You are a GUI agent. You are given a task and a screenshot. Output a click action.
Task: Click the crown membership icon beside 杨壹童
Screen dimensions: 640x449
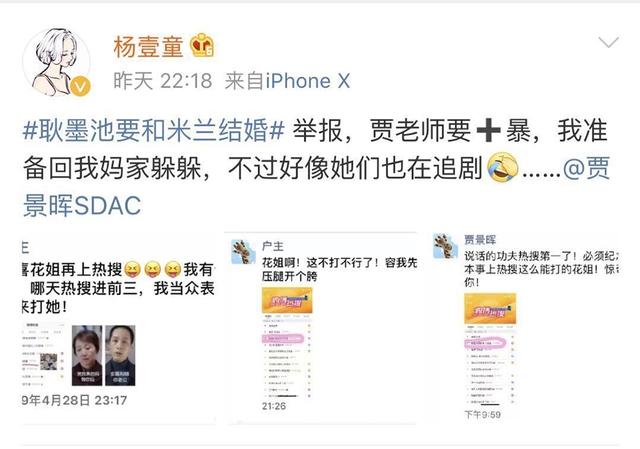tap(202, 44)
